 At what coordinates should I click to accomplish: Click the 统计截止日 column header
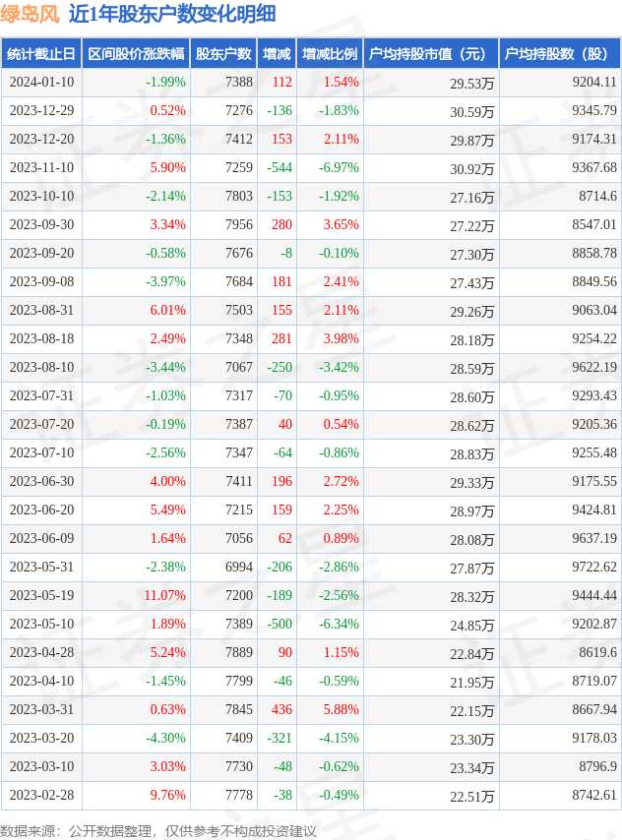click(41, 54)
